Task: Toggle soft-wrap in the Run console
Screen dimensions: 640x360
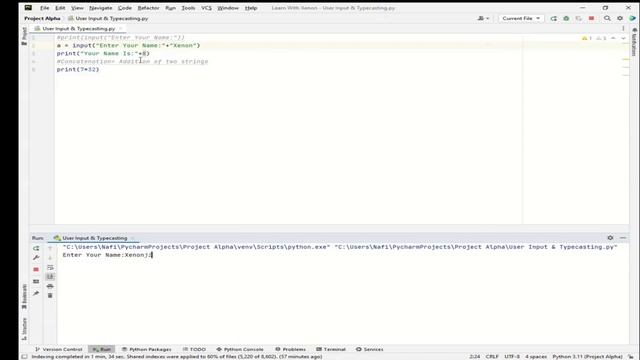Action: (x=50, y=267)
